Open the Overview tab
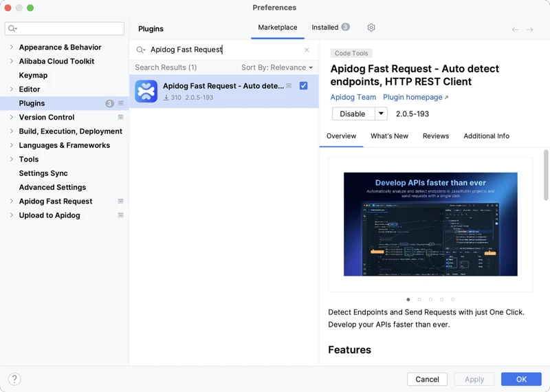The width and height of the screenshot is (550, 392). coord(341,136)
